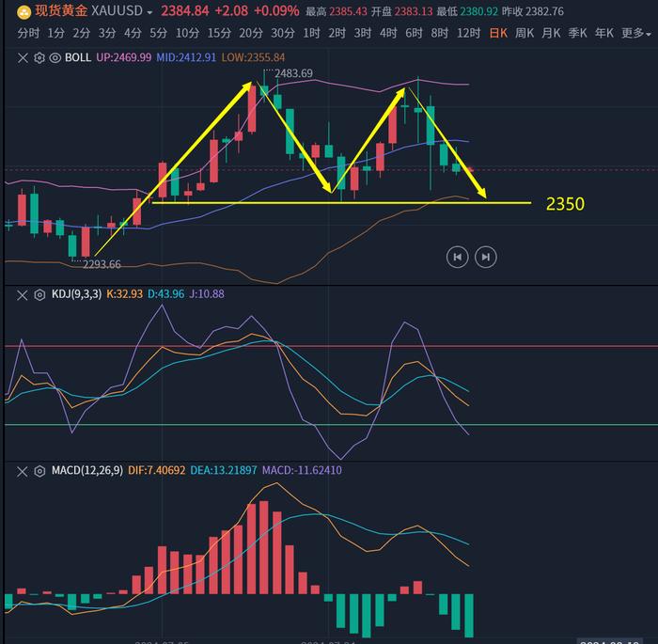Click the BOLL indicator name label

pos(78,57)
